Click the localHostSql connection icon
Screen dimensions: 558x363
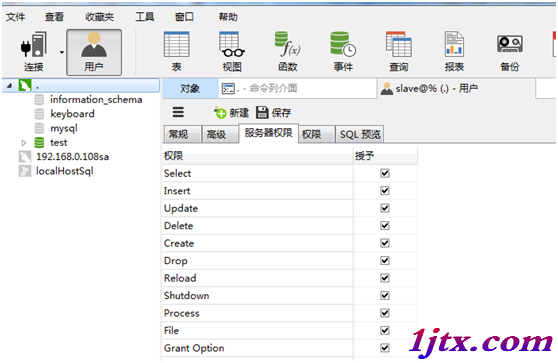coord(25,171)
